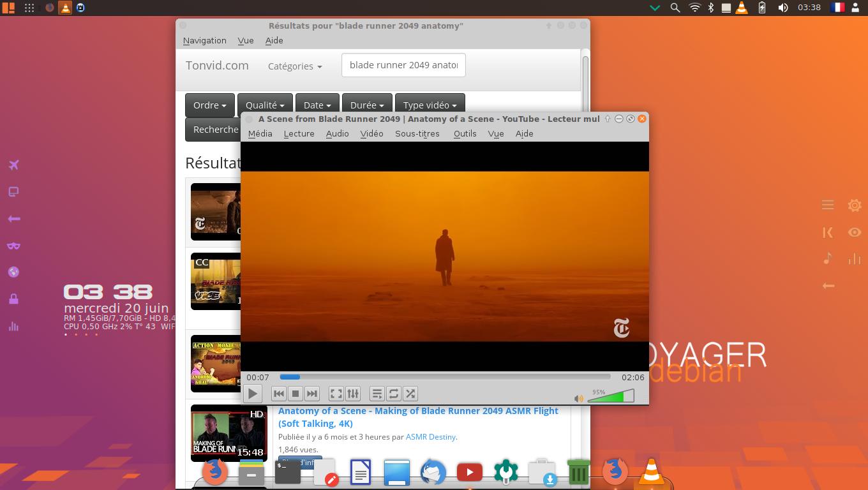This screenshot has width=868, height=490.
Task: Expand the Ordre filter dropdown
Action: [x=210, y=105]
